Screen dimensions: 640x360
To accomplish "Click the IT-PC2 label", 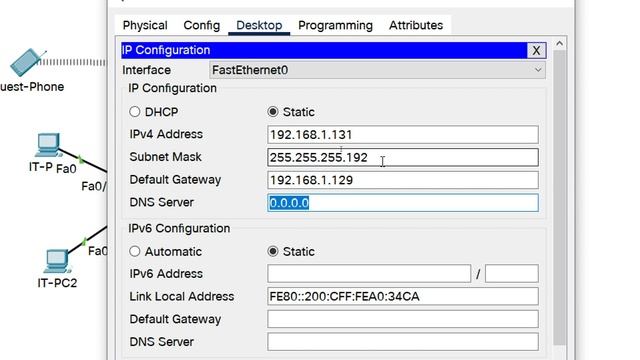I will point(57,283).
